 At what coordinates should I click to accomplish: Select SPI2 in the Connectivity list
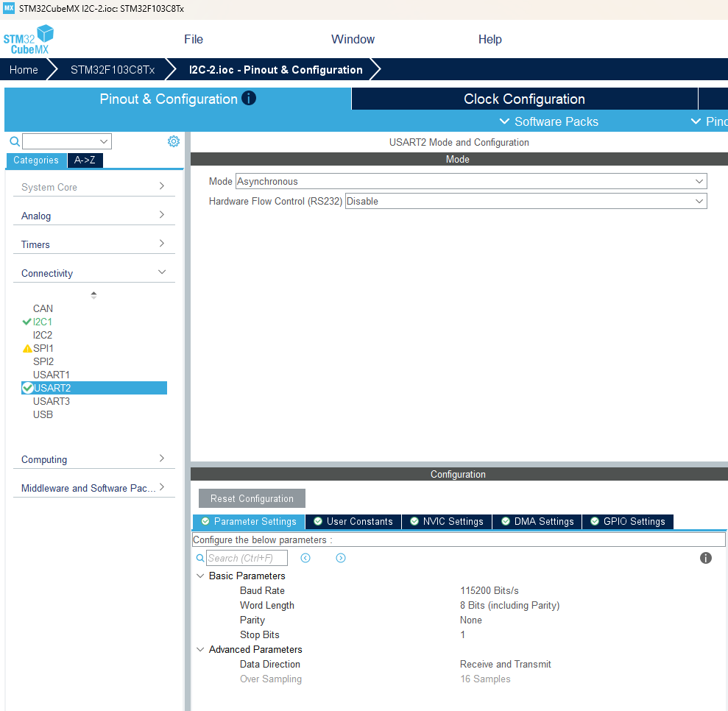[x=43, y=361]
